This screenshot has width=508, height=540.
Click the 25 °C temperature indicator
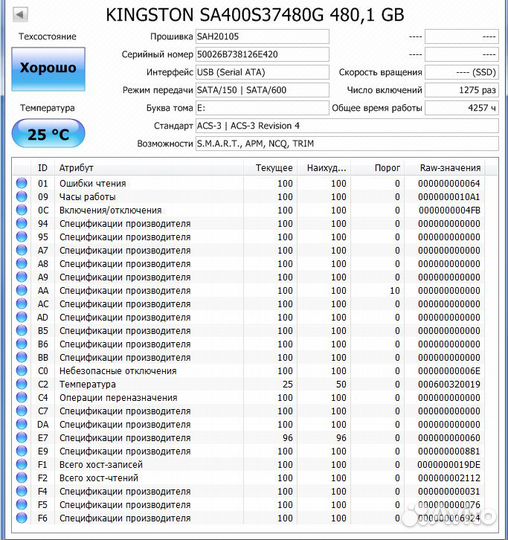pyautogui.click(x=48, y=134)
